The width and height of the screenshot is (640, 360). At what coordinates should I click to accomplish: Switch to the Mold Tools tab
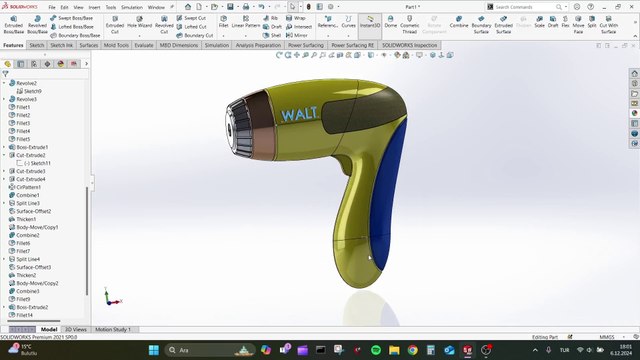pos(116,45)
